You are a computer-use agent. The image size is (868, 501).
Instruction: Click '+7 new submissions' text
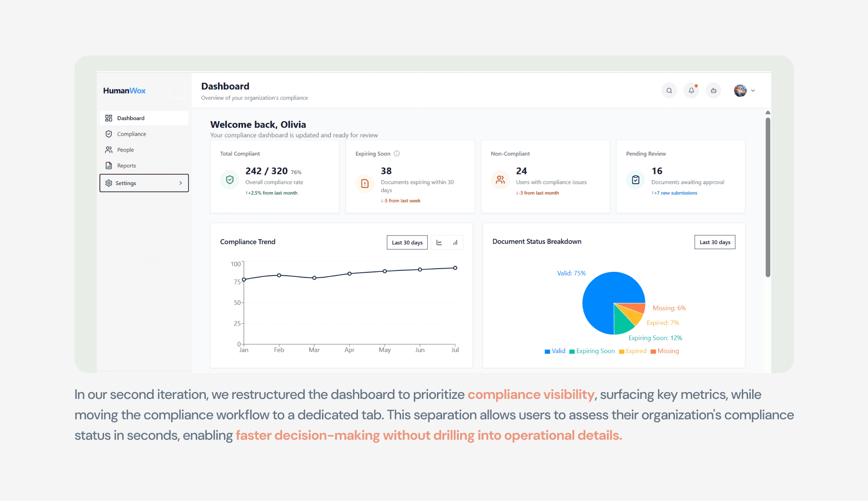[675, 193]
